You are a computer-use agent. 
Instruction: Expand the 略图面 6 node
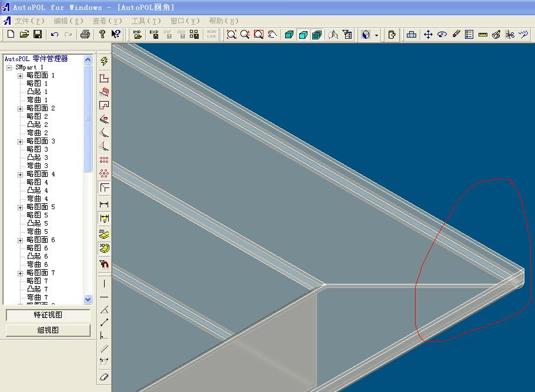[20, 240]
